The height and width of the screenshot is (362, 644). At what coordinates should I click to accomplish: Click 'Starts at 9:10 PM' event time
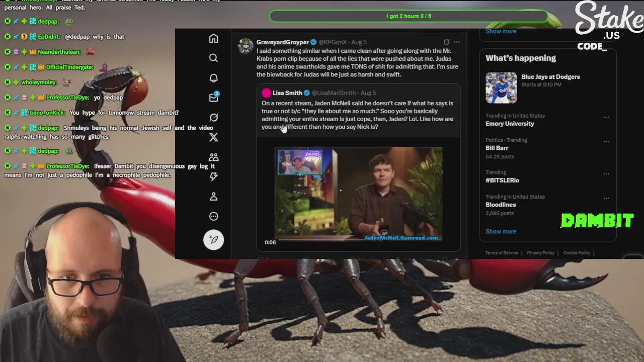pos(542,85)
